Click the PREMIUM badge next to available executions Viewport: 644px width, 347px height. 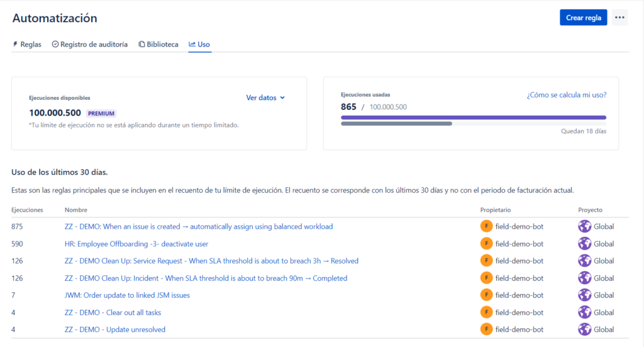point(101,114)
